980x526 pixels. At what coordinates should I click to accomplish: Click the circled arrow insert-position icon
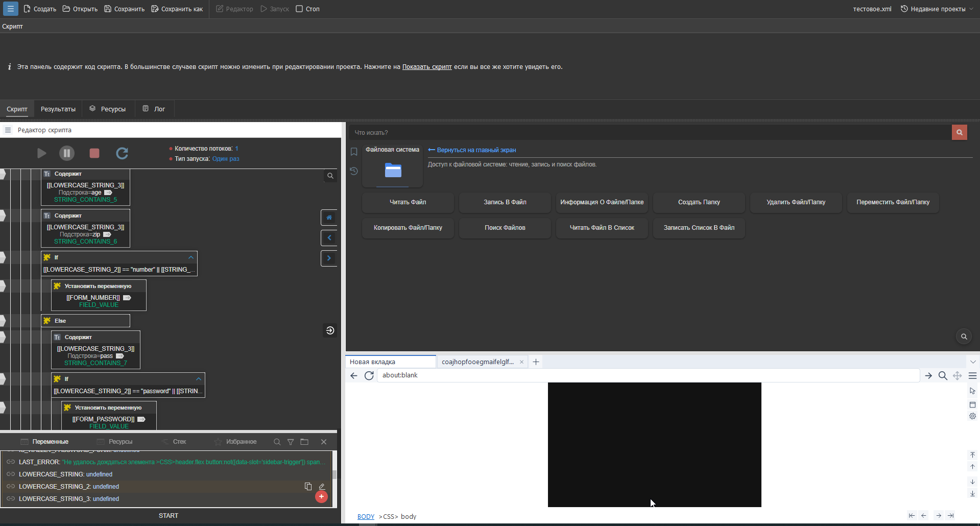330,330
